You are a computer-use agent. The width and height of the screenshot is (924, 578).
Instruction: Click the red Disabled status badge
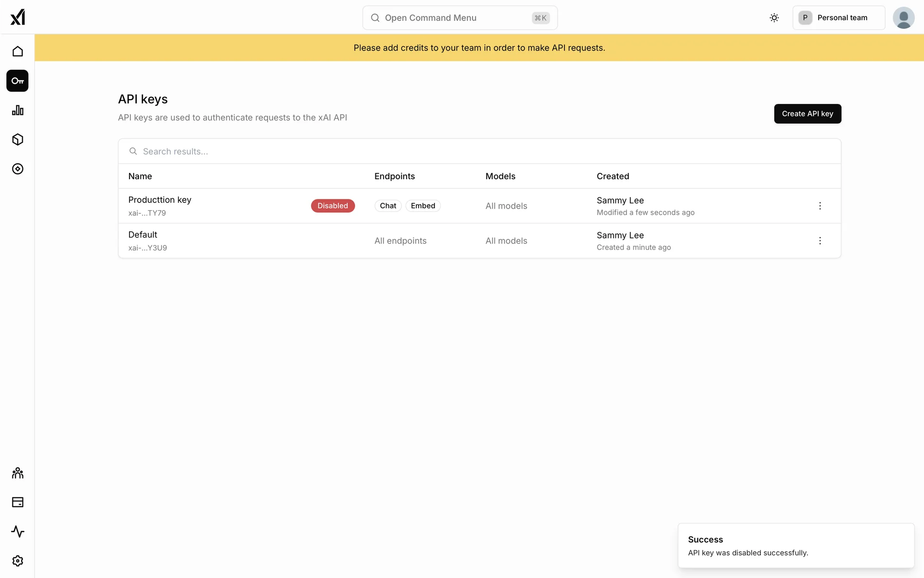coord(333,206)
